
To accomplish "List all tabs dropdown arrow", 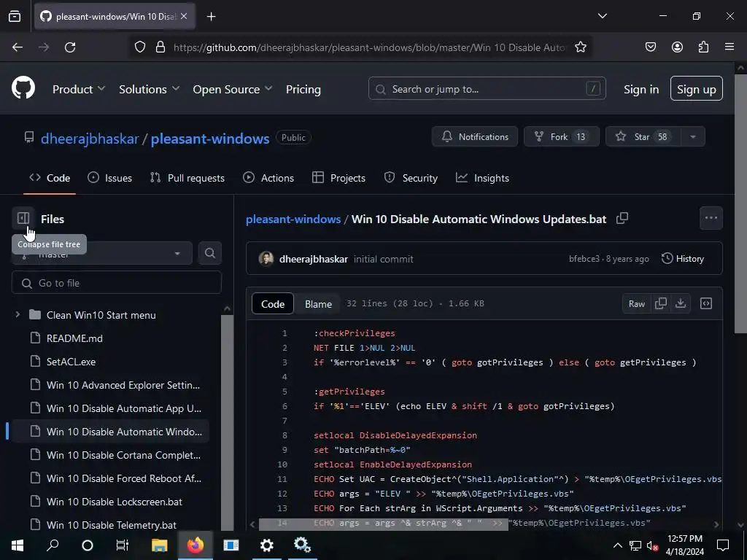I will pos(602,16).
